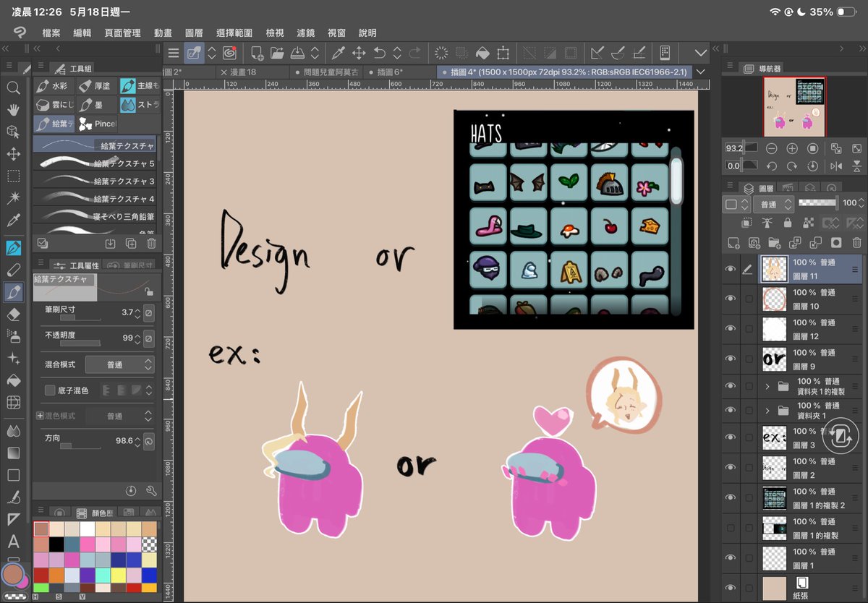This screenshot has width=868, height=603.
Task: Select the Zoom magnifier tool
Action: pos(13,88)
